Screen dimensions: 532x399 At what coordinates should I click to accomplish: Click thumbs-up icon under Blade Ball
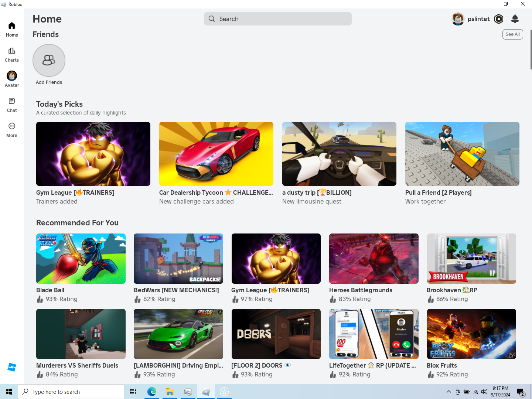click(40, 299)
